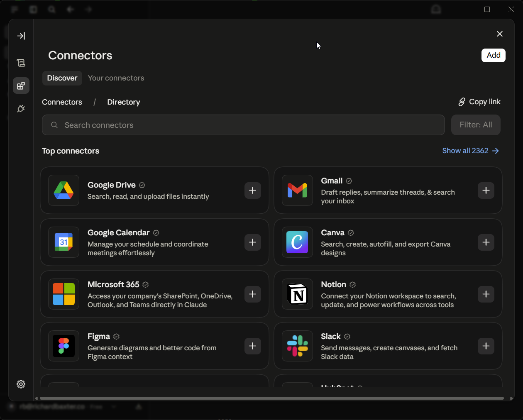
Task: Focus the Search connectors field
Action: (x=243, y=125)
